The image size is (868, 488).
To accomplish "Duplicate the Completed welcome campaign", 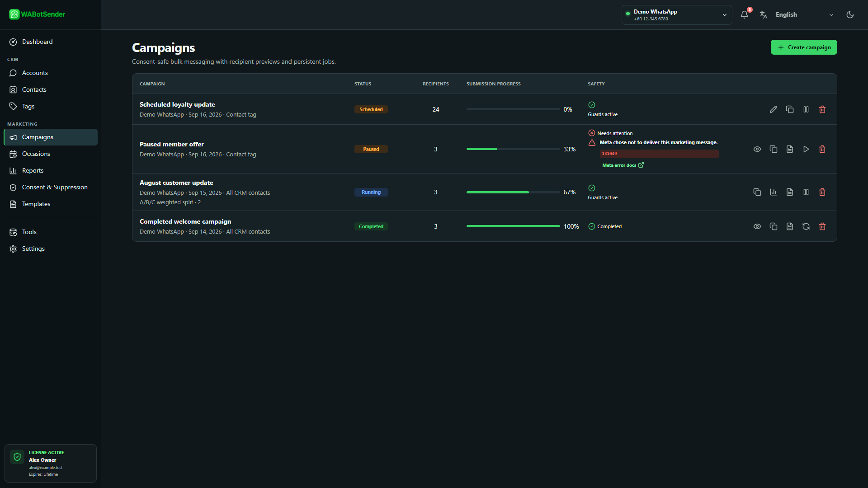I will click(x=774, y=226).
